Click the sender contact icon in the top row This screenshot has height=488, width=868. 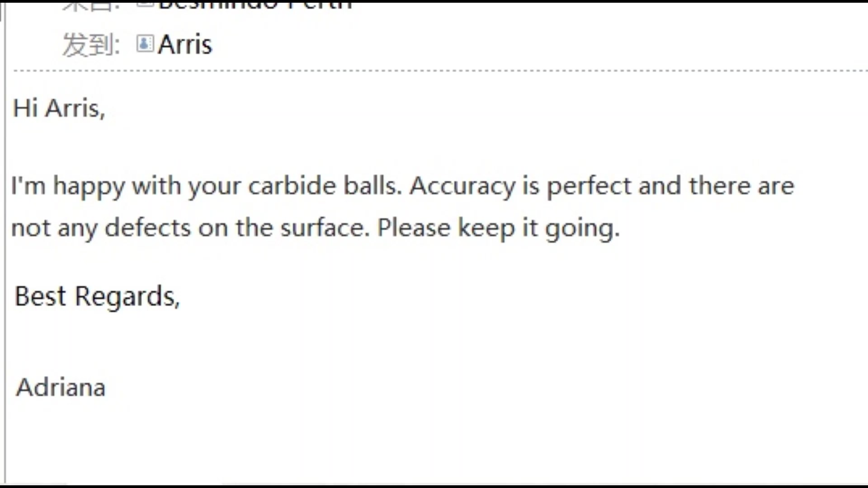click(x=145, y=4)
